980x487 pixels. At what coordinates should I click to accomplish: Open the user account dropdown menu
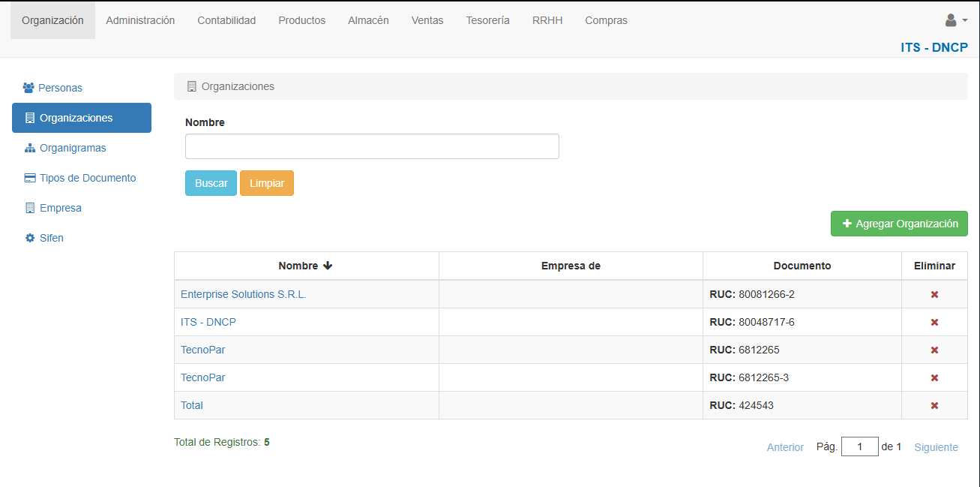(x=955, y=20)
